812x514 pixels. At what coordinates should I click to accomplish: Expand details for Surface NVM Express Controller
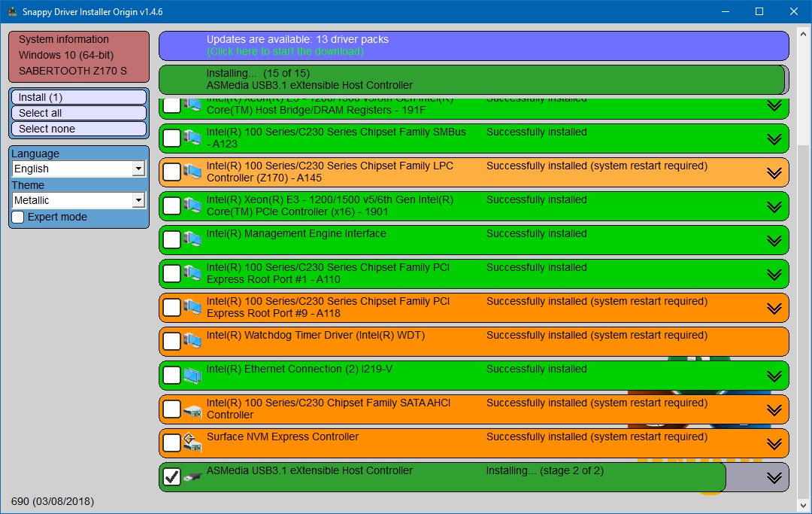coord(774,444)
